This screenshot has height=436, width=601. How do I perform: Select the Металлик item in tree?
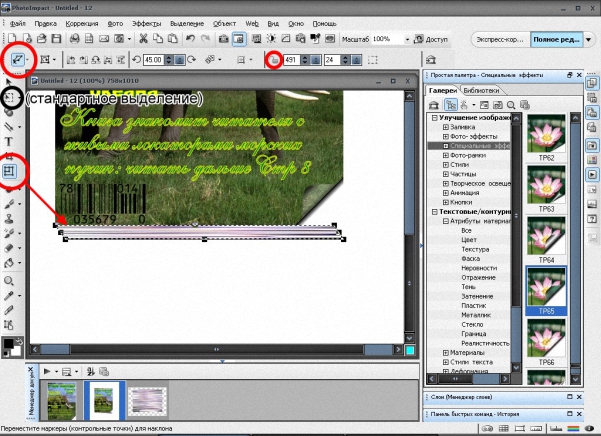[x=476, y=315]
